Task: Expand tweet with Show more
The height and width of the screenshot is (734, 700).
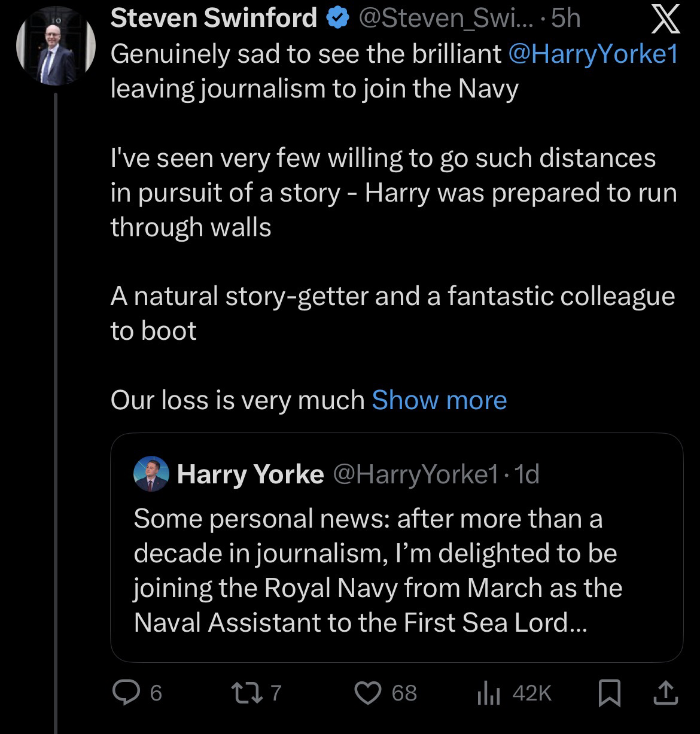Action: 439,400
